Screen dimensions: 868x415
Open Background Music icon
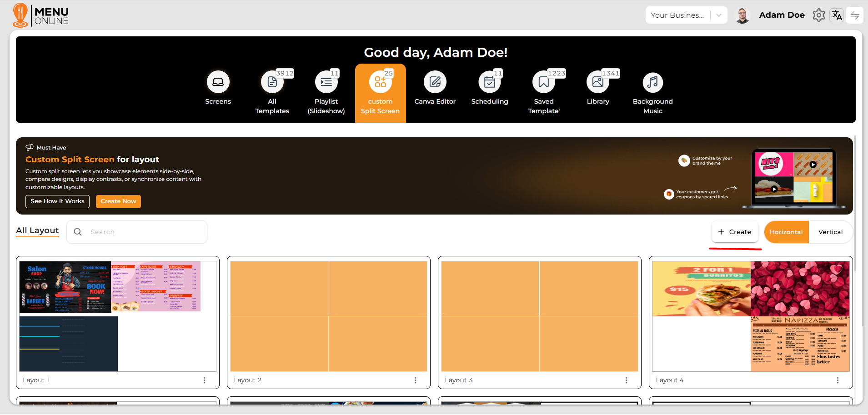pos(652,82)
